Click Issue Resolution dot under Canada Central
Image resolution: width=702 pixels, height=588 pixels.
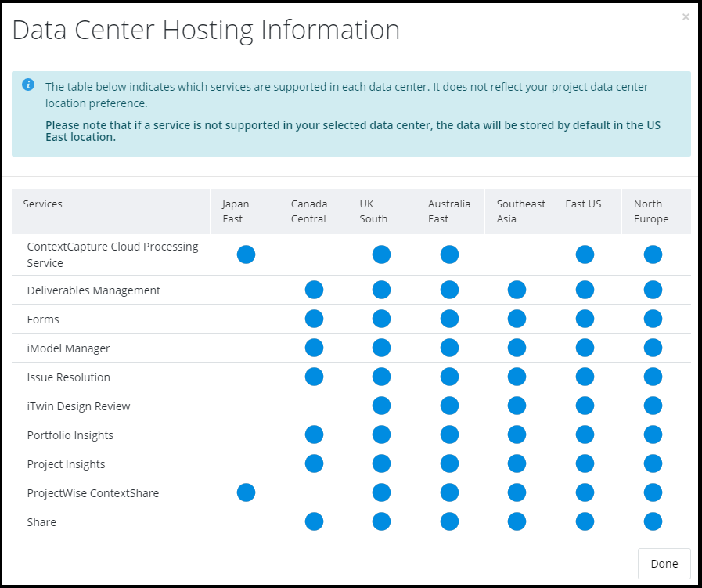tap(314, 377)
